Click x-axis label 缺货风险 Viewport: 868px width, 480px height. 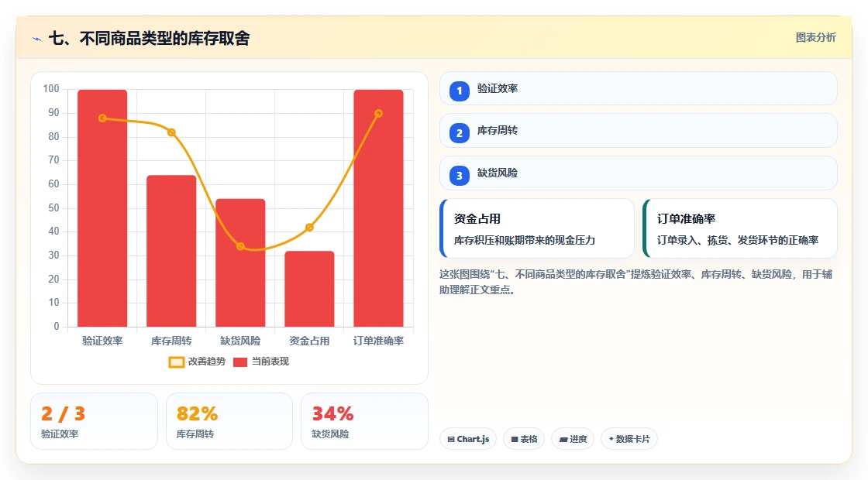pos(240,341)
